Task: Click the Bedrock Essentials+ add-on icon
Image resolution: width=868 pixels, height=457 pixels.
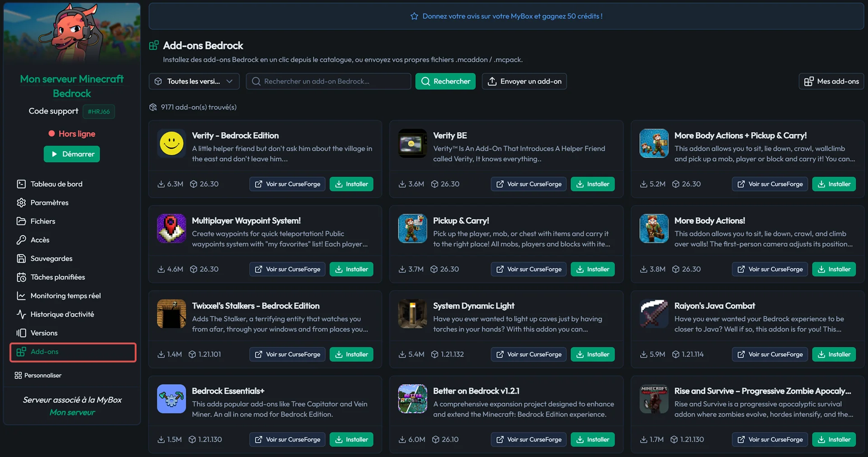Action: tap(171, 399)
